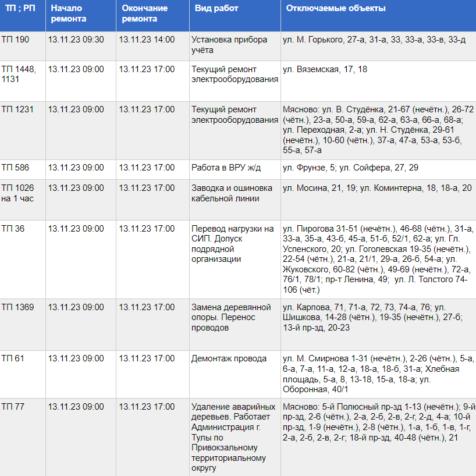Click start time in ТП 1369 row

[x=81, y=325]
